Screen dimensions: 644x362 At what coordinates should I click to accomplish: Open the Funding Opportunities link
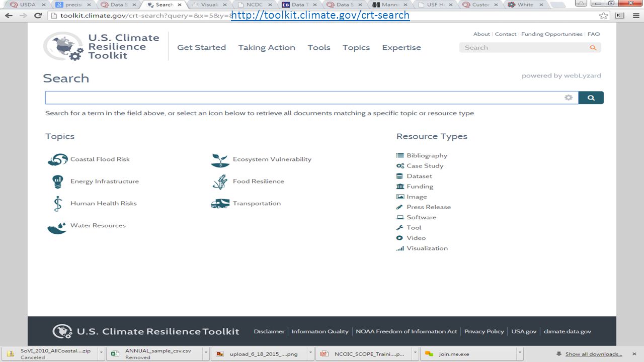coord(552,34)
